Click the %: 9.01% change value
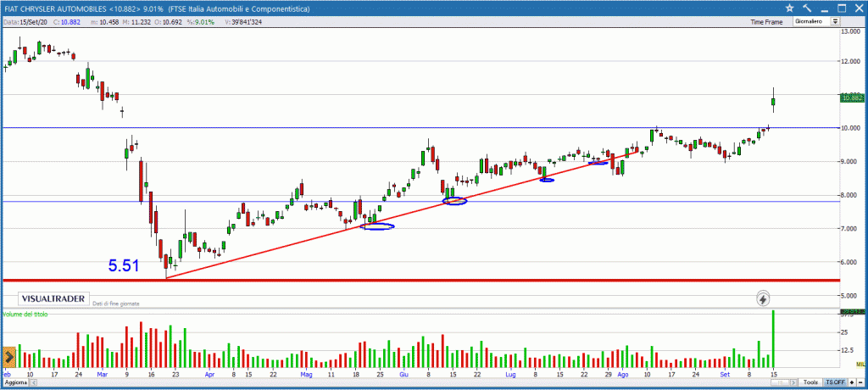Viewport: 868px width, 390px height. [x=200, y=21]
